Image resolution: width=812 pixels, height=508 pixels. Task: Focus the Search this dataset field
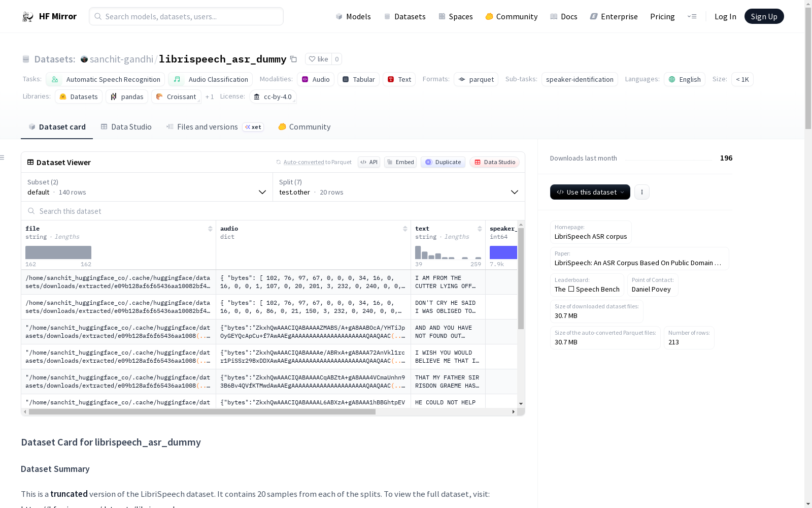tap(273, 211)
